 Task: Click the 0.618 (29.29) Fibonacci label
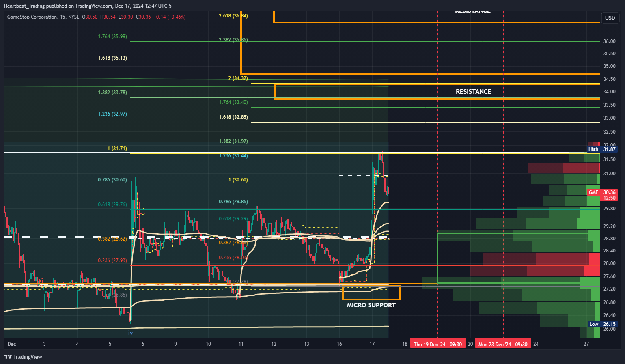(233, 219)
